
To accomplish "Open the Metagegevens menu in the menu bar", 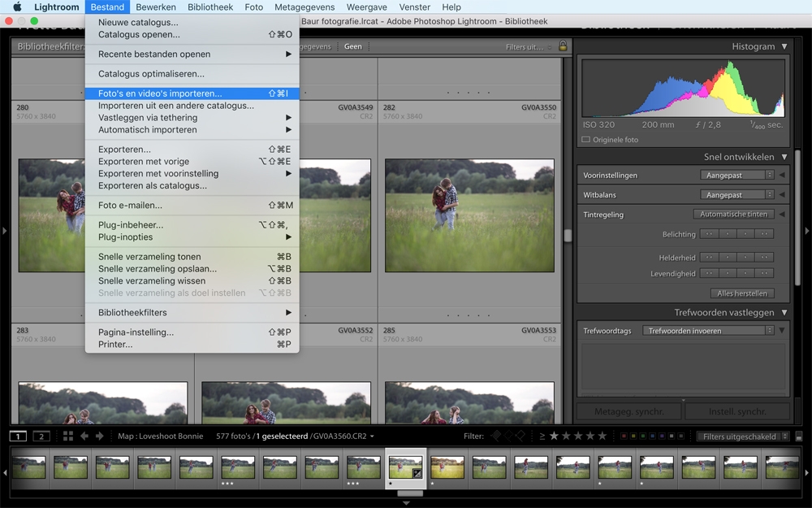I will coord(304,7).
